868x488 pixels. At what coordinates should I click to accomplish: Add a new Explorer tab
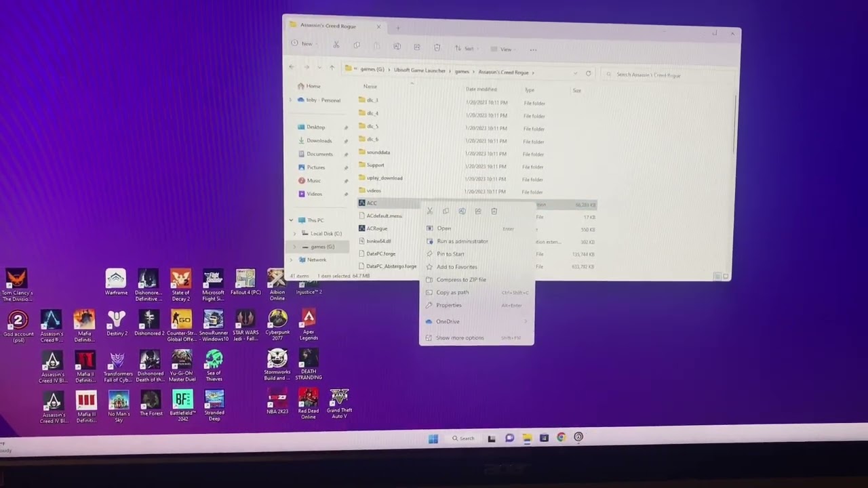click(398, 28)
